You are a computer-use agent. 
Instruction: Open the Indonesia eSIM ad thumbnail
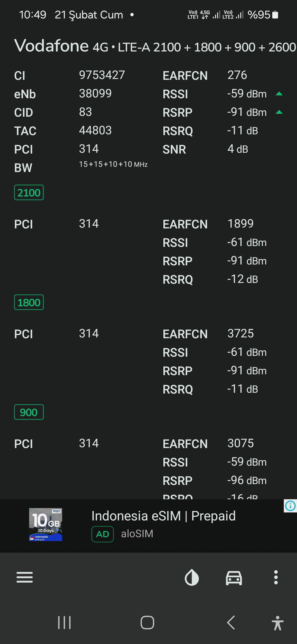(46, 525)
